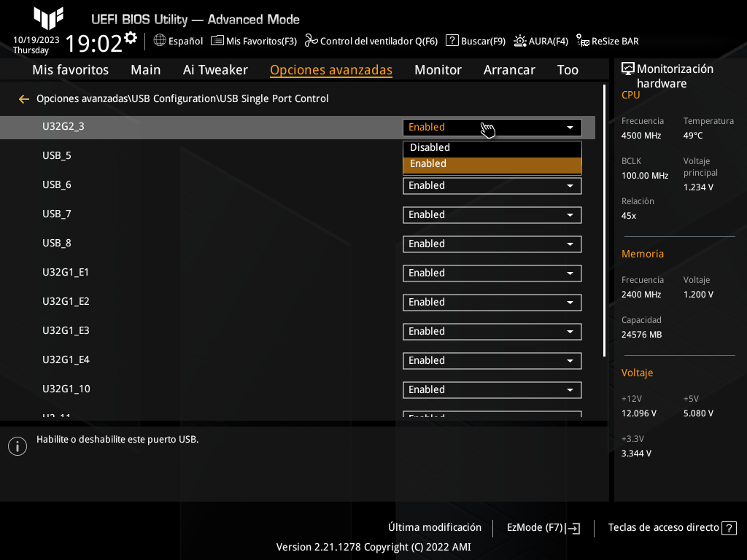Open Mis Favoritos (F3) list icon
Image resolution: width=747 pixels, height=560 pixels.
coord(217,41)
